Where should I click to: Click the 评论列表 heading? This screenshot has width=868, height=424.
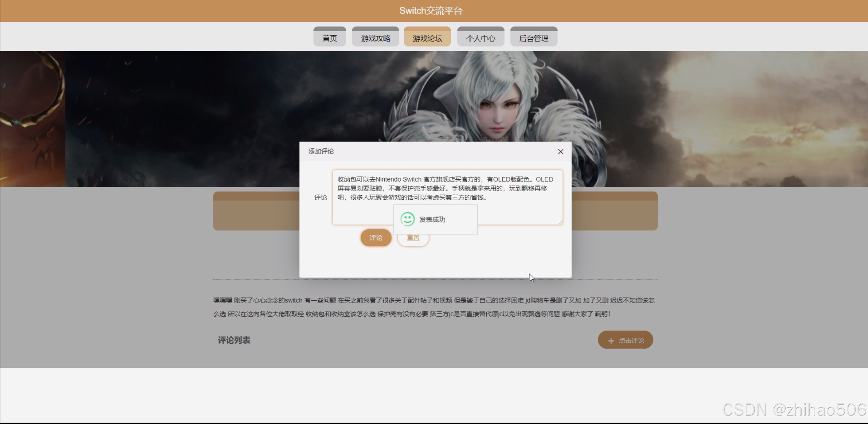tap(233, 340)
